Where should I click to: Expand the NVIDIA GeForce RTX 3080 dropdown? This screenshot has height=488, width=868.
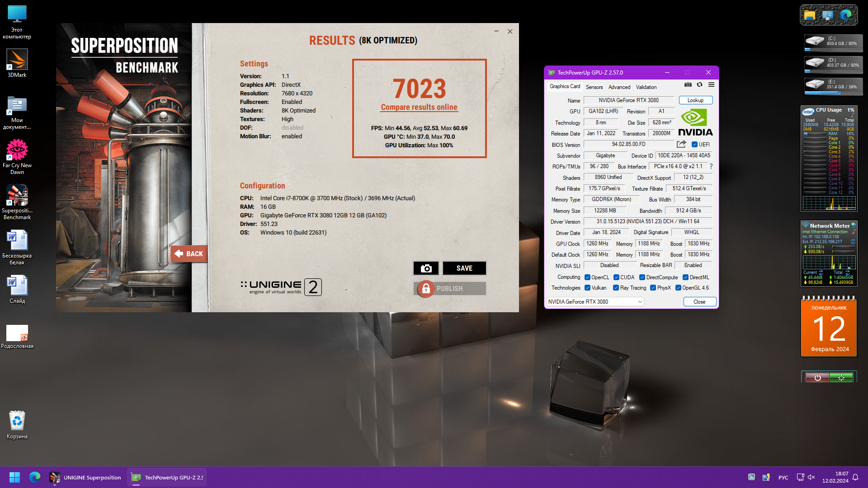pyautogui.click(x=640, y=302)
